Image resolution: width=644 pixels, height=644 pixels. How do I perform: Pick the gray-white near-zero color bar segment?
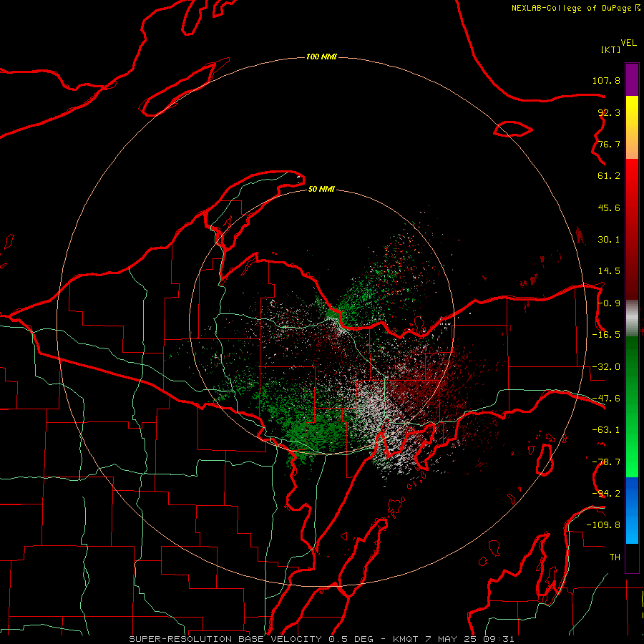click(632, 318)
